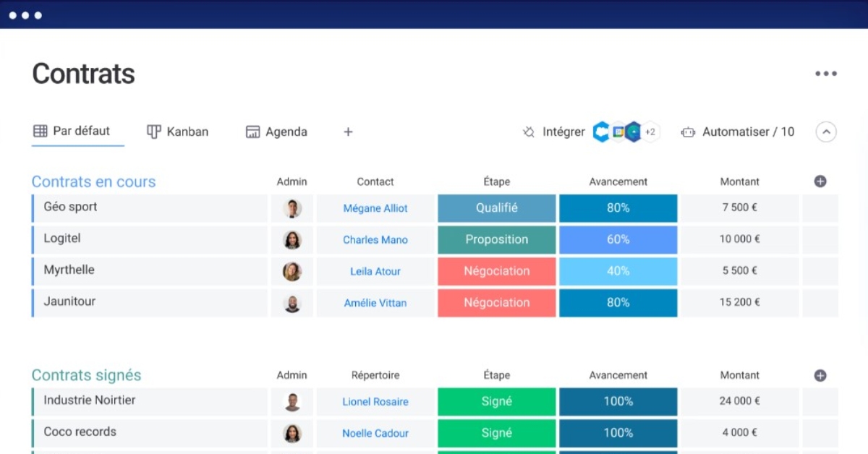This screenshot has width=868, height=454.
Task: Switch to the Par défaut tab
Action: pos(72,131)
